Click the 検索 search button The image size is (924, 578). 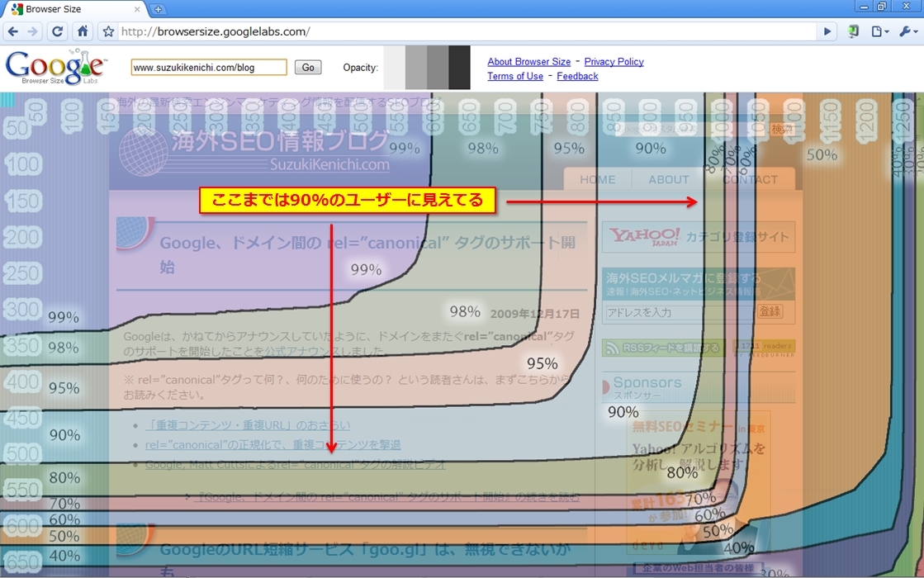click(x=782, y=129)
